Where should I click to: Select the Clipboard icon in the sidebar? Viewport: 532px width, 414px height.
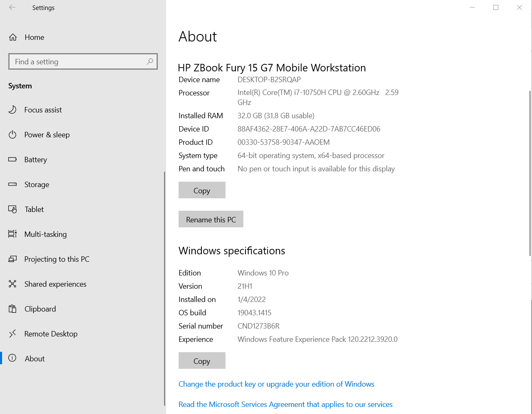click(13, 309)
